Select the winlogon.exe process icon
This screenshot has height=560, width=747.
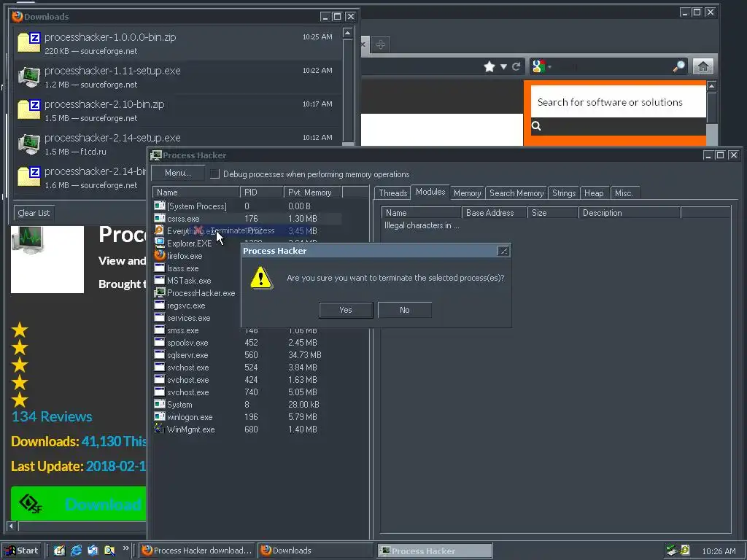[160, 416]
